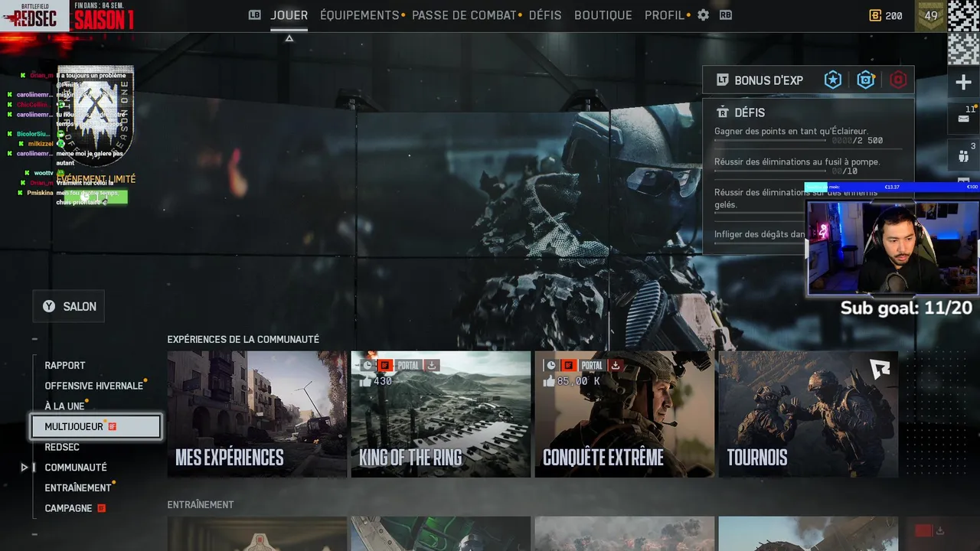This screenshot has width=980, height=551.
Task: Click the plus icon on right sidebar
Action: click(x=963, y=83)
